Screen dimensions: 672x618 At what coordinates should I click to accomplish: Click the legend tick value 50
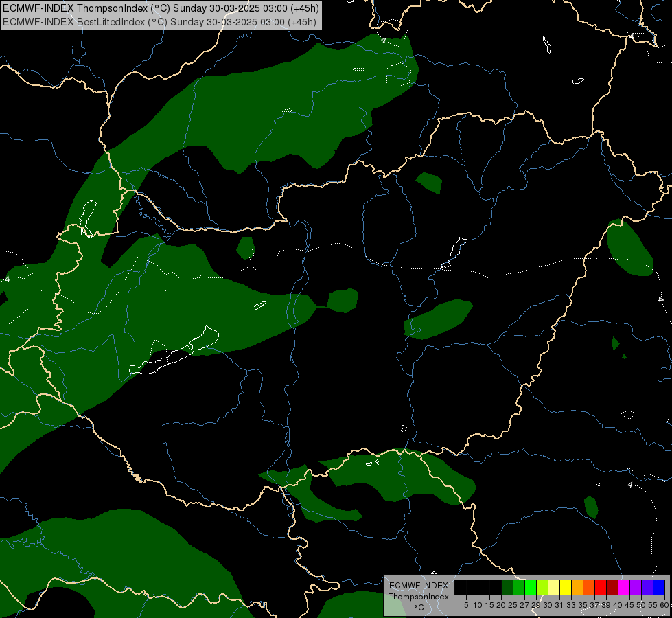point(641,605)
